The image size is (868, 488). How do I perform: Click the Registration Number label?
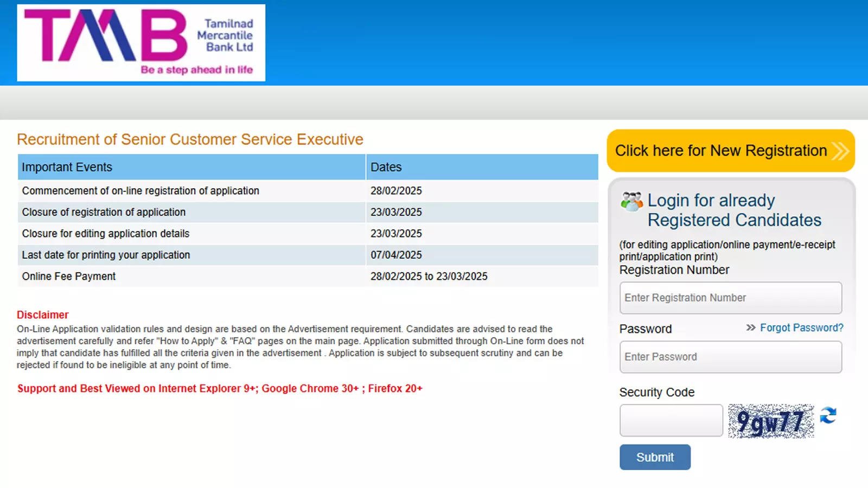[x=674, y=270]
